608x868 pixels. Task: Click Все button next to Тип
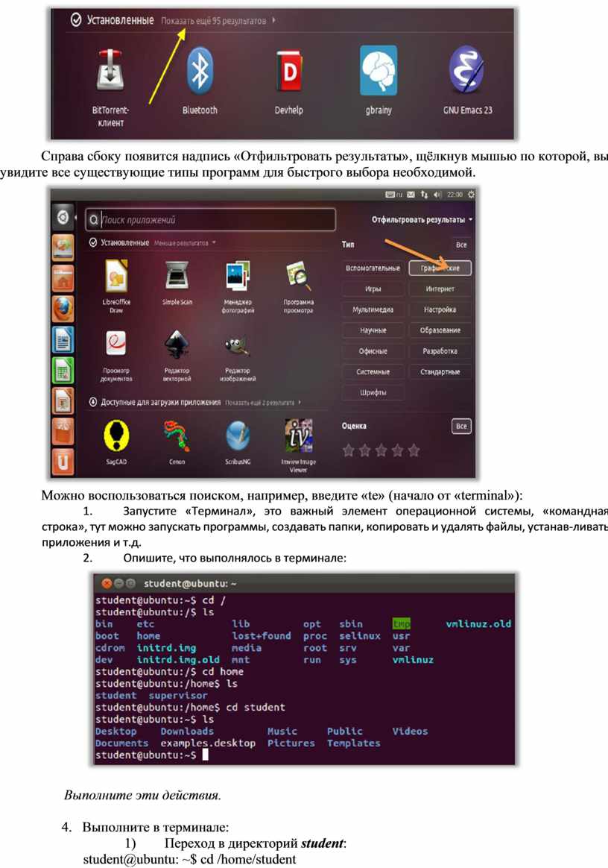coord(461,245)
